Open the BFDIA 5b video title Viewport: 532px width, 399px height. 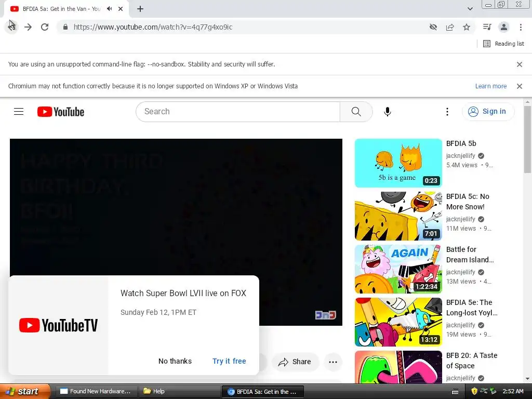click(461, 143)
